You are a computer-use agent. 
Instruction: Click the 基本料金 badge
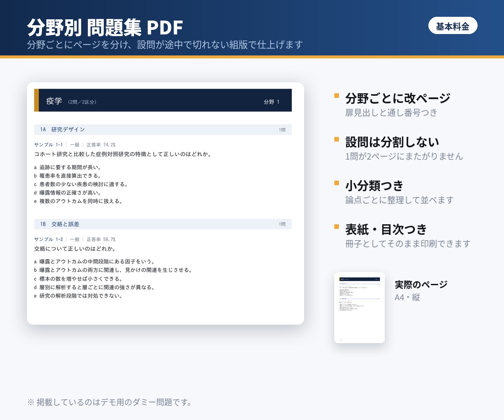[453, 26]
